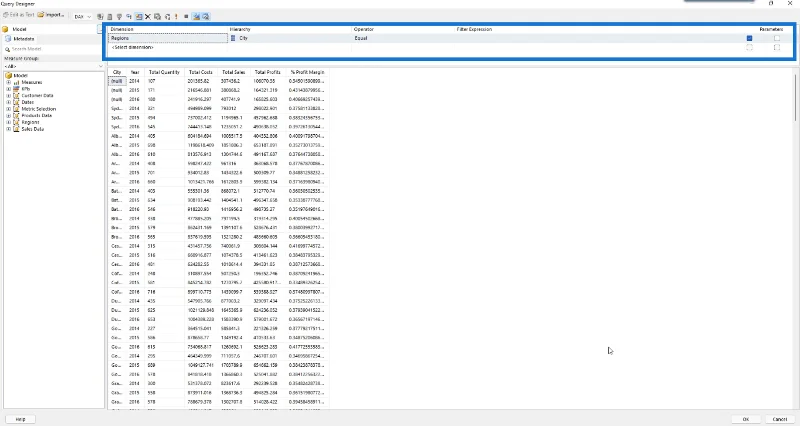This screenshot has width=800, height=426.
Task: Toggle the Parameters checkbox in the Regions filter row
Action: pos(777,38)
